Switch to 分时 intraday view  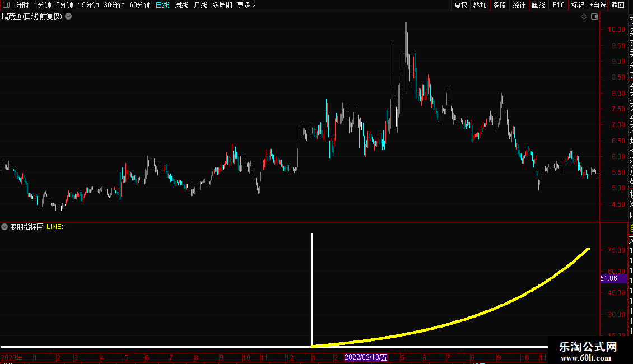[22, 5]
